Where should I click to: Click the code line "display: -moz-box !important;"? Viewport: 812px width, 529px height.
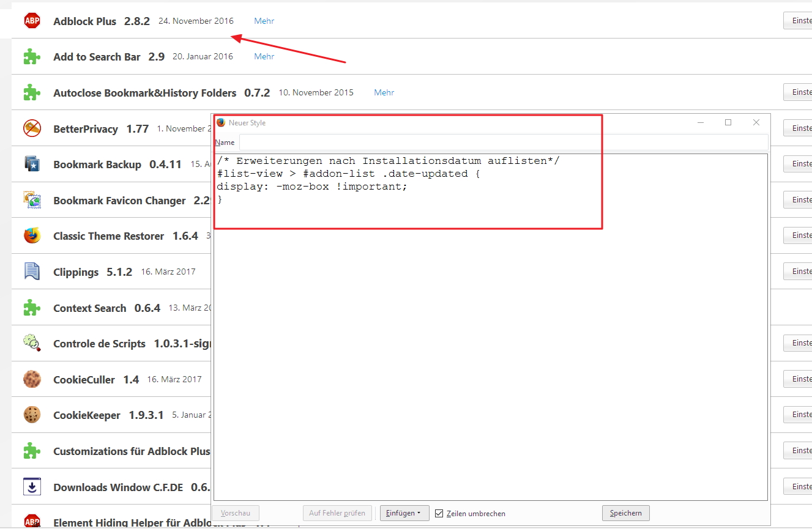(312, 187)
